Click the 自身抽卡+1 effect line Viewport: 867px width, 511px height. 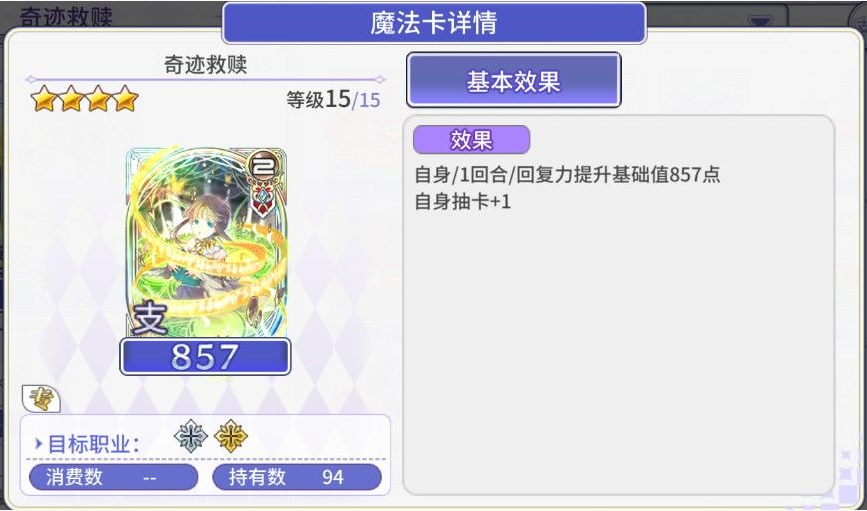click(x=463, y=202)
